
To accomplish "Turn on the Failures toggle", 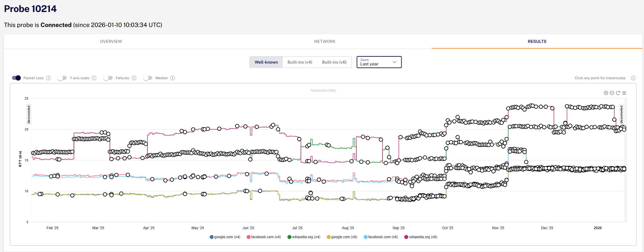I will pyautogui.click(x=108, y=78).
